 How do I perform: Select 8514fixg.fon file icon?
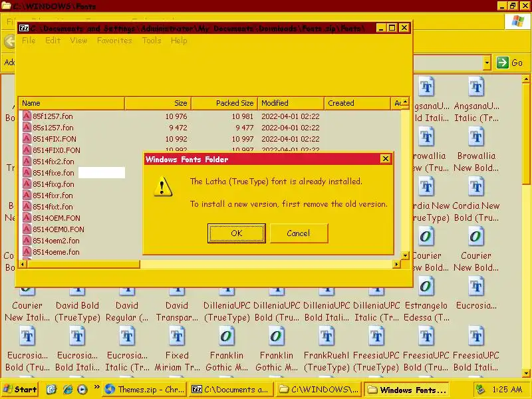[x=27, y=184]
